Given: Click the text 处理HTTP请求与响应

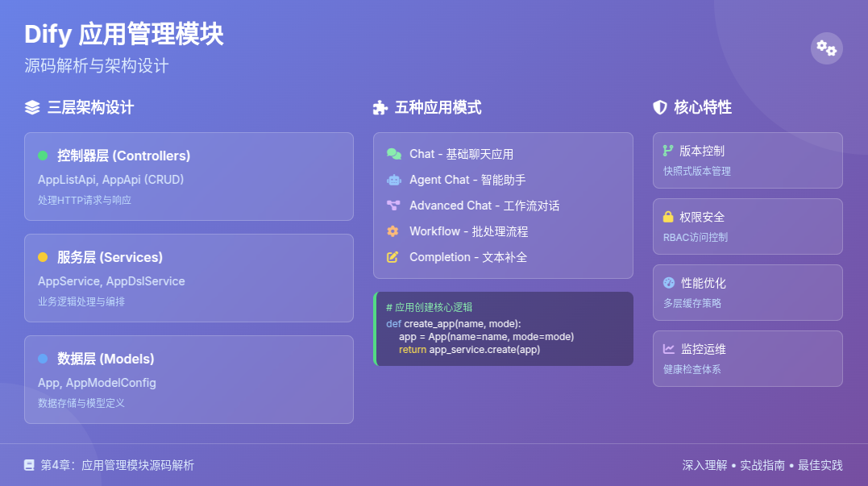Looking at the screenshot, I should pos(85,201).
